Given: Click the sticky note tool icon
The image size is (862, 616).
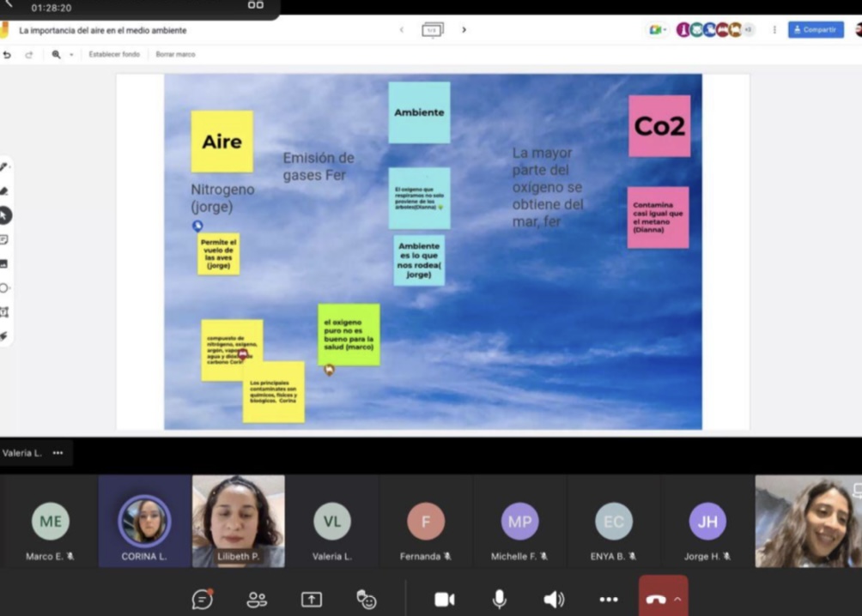Looking at the screenshot, I should tap(4, 239).
